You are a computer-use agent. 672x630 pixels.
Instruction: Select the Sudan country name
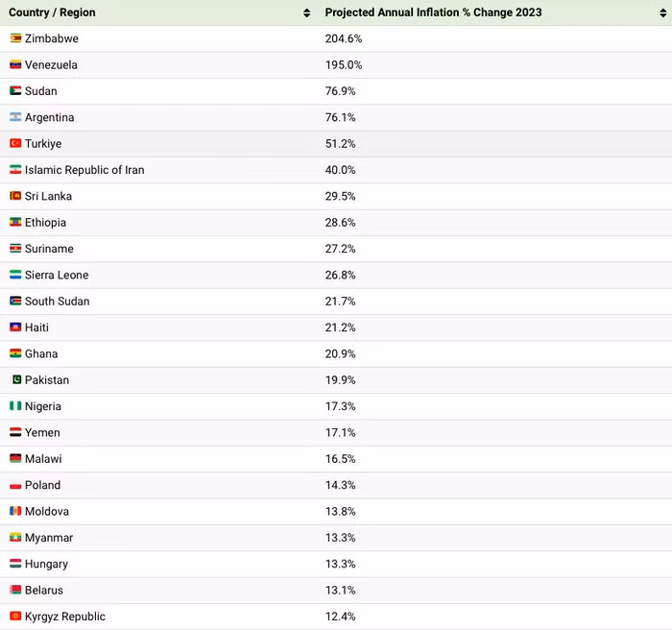tap(41, 91)
